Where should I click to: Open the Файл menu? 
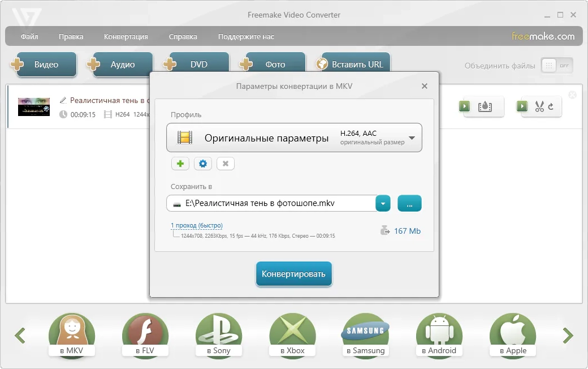pos(29,37)
